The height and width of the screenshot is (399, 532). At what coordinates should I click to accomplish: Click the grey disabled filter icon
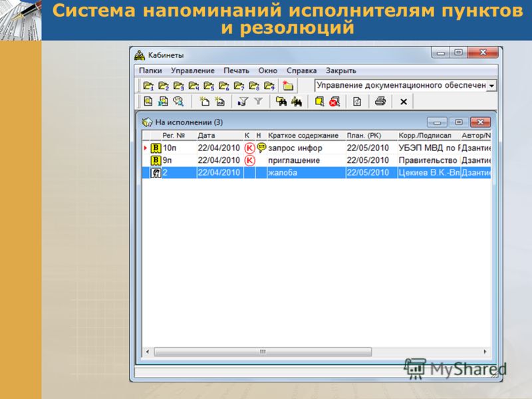click(258, 102)
